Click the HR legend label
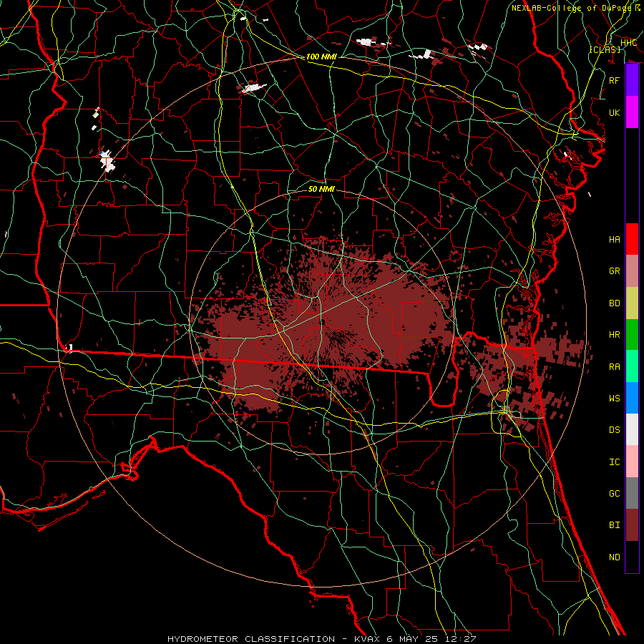The width and height of the screenshot is (644, 644). pyautogui.click(x=615, y=335)
